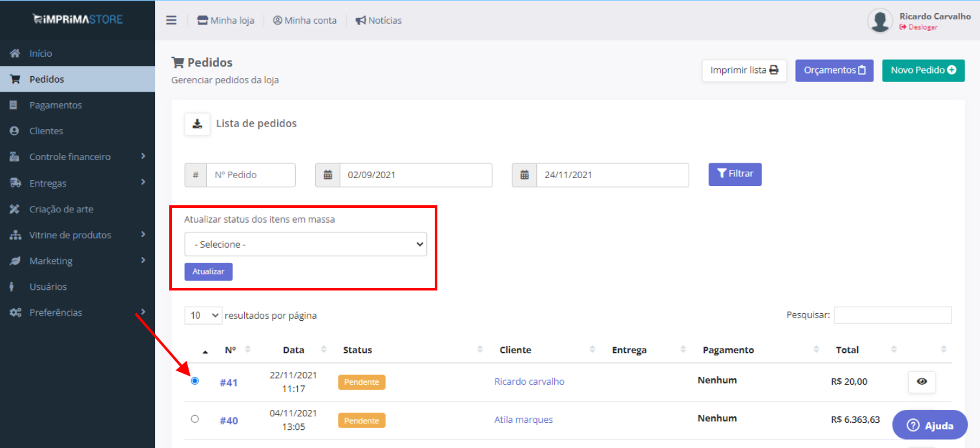Click the Nº Pedido input field
The image size is (980, 448).
click(x=251, y=175)
